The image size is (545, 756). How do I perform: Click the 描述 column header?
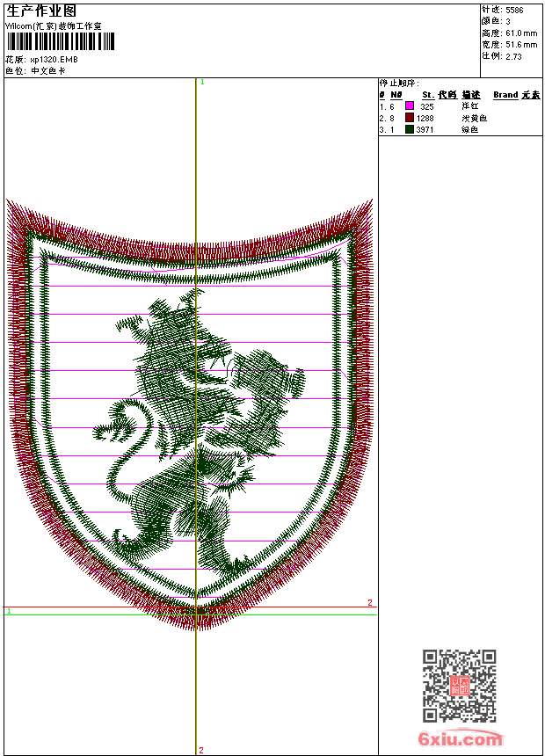click(471, 95)
